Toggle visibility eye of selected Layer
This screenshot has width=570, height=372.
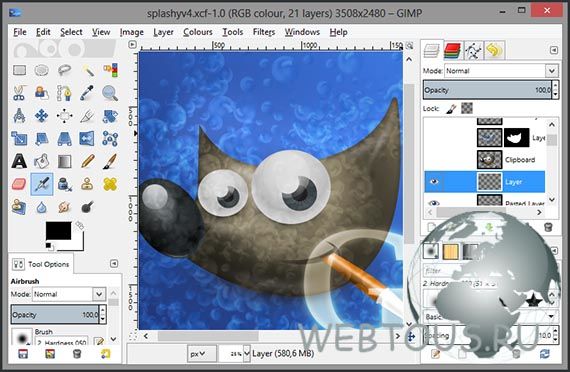(x=434, y=182)
